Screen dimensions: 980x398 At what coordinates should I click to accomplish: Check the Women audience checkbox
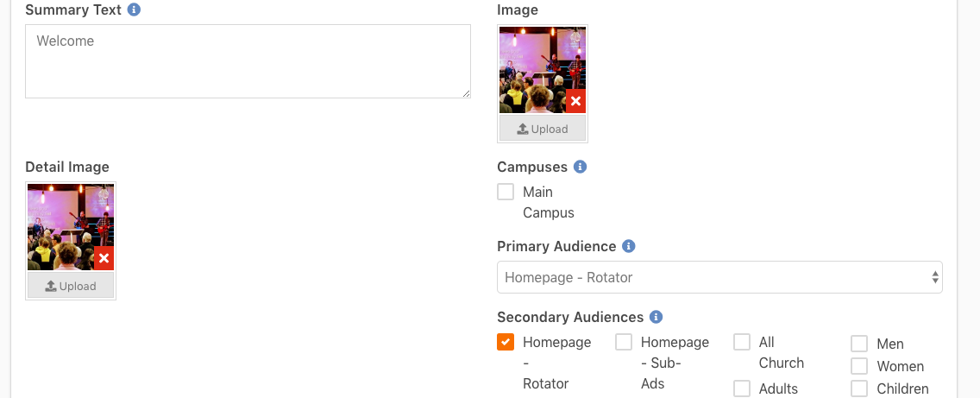point(859,366)
